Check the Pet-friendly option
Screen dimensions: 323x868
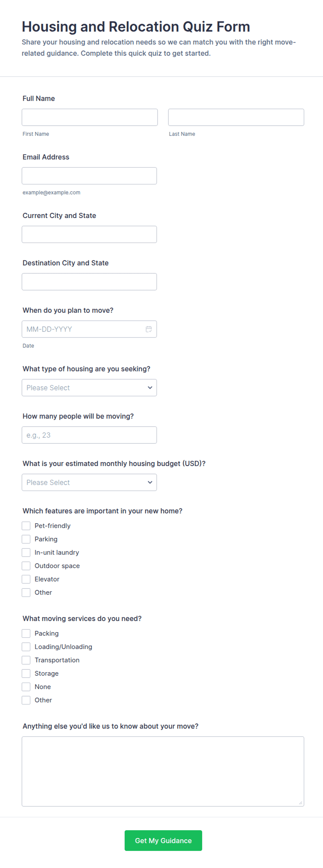tap(26, 526)
